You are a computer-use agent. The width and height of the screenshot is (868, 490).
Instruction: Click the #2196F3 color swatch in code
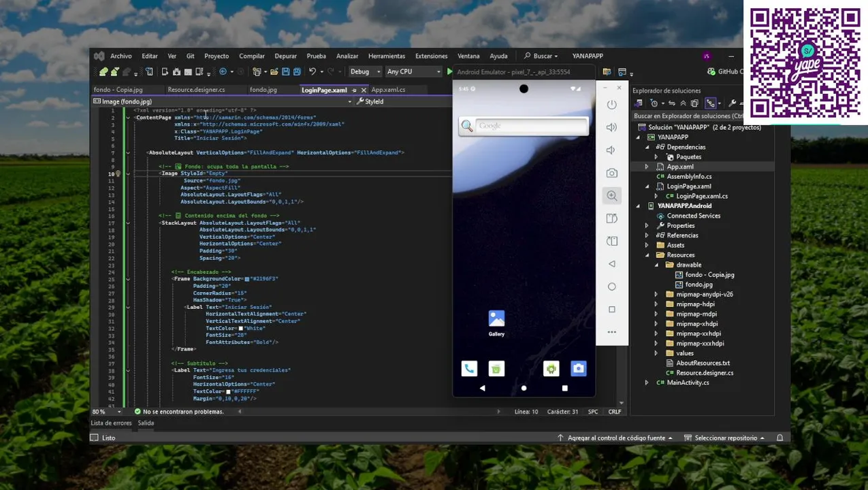(x=247, y=279)
